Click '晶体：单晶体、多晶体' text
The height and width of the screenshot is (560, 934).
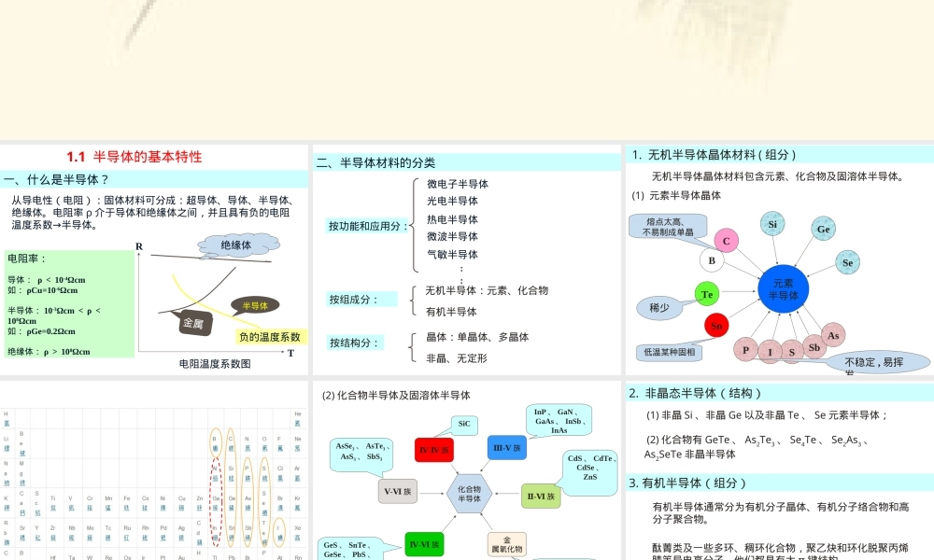coord(477,337)
